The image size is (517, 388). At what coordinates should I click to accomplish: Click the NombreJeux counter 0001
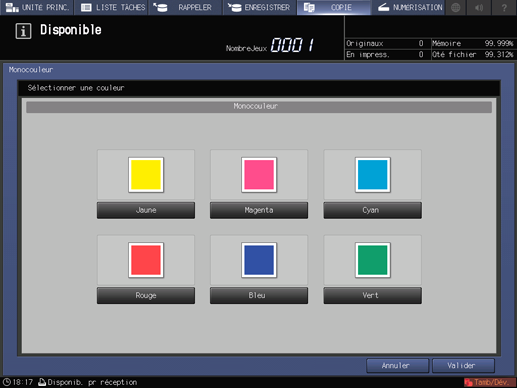point(292,45)
